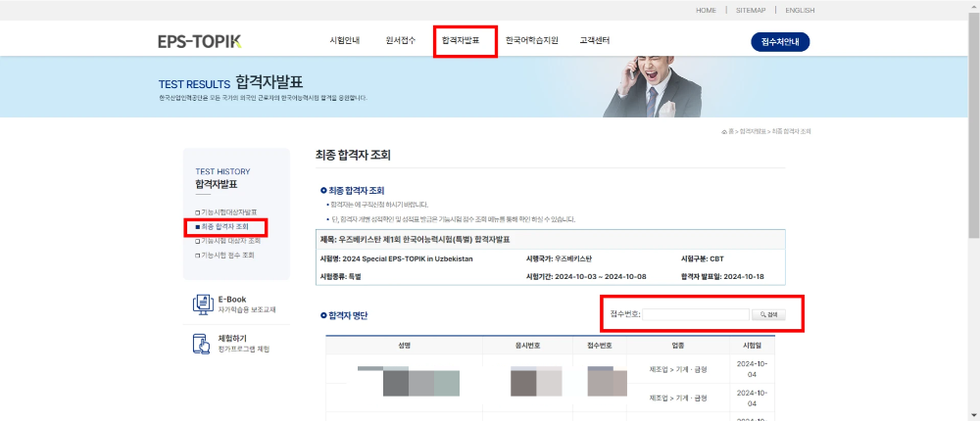This screenshot has width=980, height=421.
Task: Click the vertical scrollbar thumb
Action: click(974, 125)
